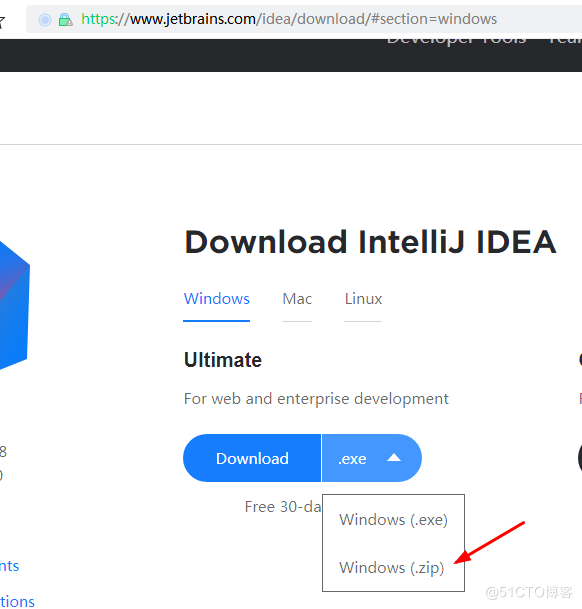Click the blue IntelliJ IDEA cube logo
This screenshot has width=582, height=609.
[14, 305]
